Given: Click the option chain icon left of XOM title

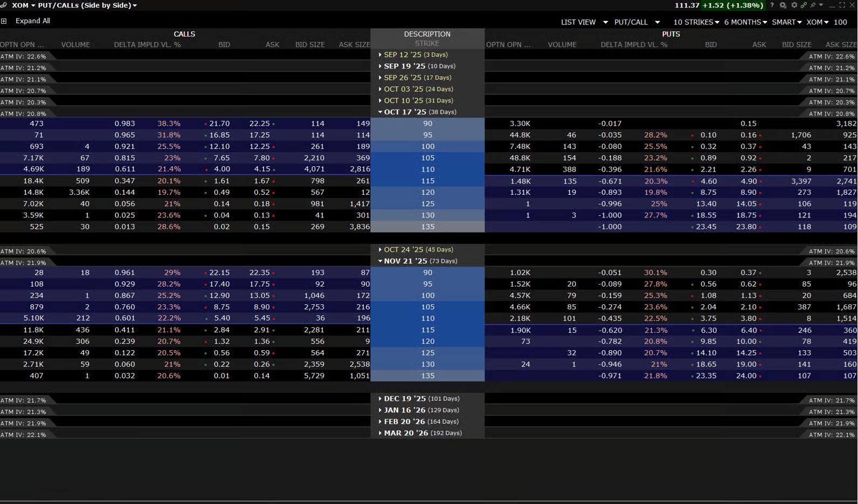Looking at the screenshot, I should click(x=4, y=5).
